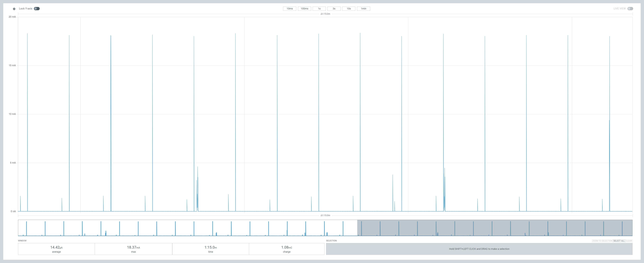The image size is (644, 263).
Task: Choose the 3s time span
Action: (334, 8)
